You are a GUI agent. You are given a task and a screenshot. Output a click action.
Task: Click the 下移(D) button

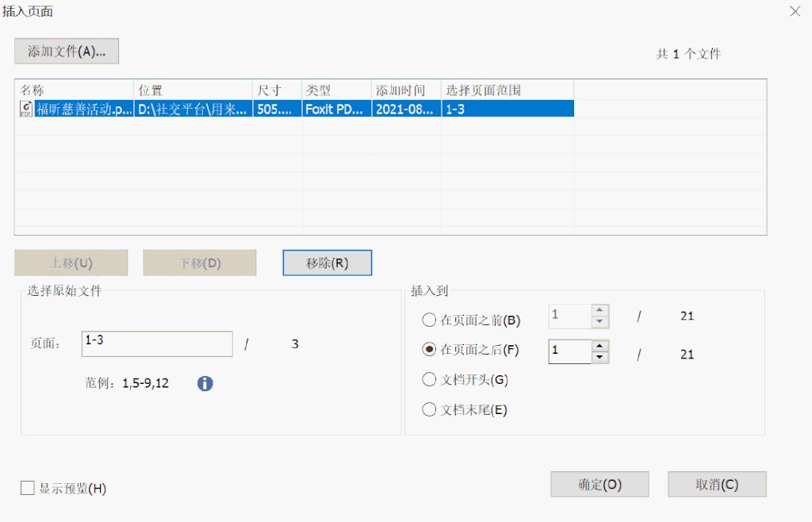[199, 262]
